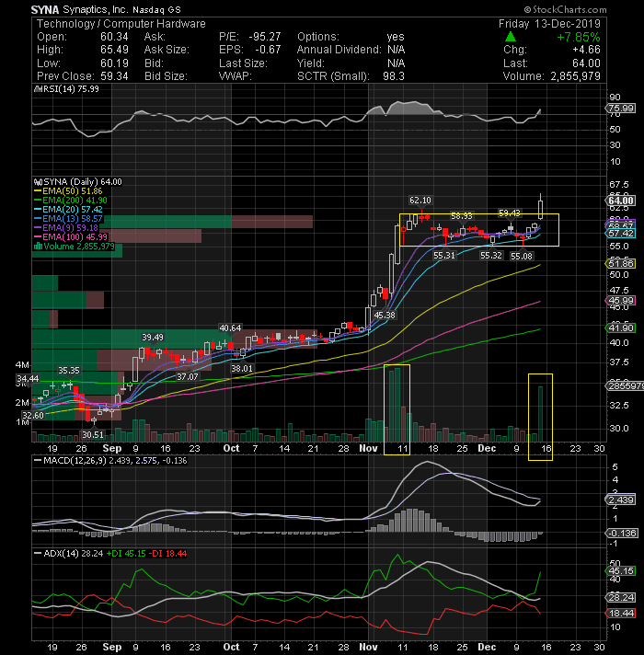Click the 62.10 peak price annotation
The width and height of the screenshot is (644, 655).
point(420,201)
